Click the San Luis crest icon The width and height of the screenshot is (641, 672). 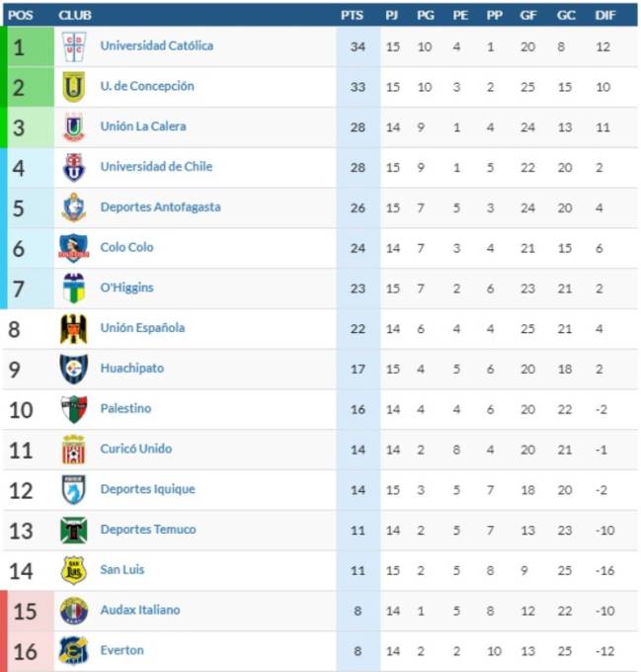click(x=74, y=570)
